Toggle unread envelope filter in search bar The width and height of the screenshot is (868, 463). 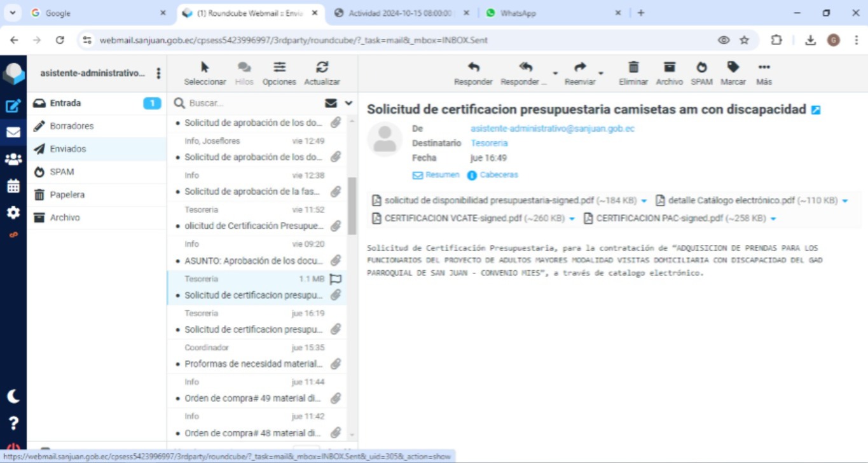pos(331,103)
